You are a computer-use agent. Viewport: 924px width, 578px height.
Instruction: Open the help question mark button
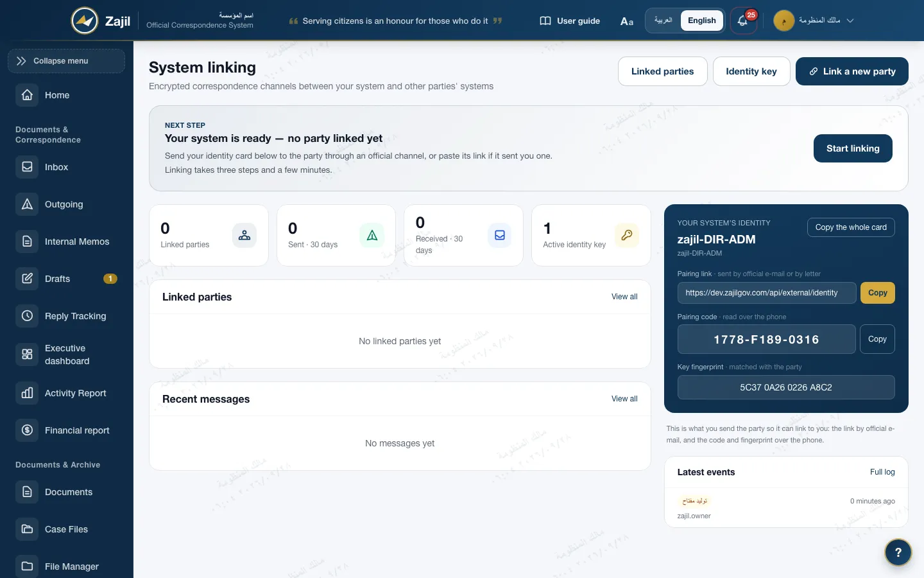(898, 552)
